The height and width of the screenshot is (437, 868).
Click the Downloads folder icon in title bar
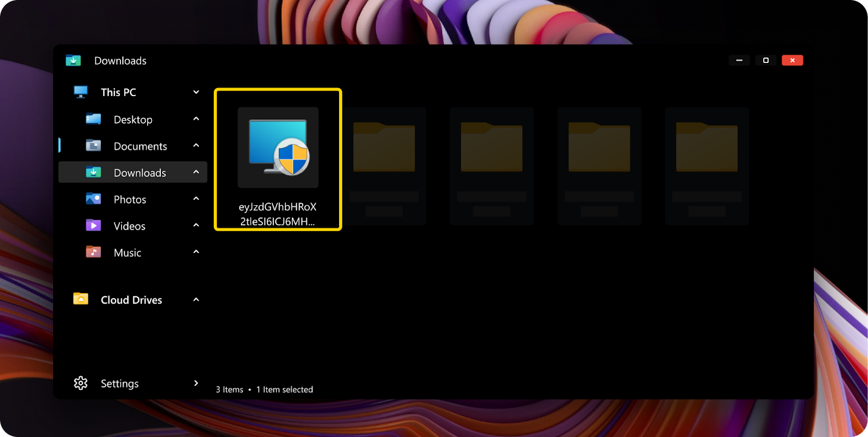[73, 60]
